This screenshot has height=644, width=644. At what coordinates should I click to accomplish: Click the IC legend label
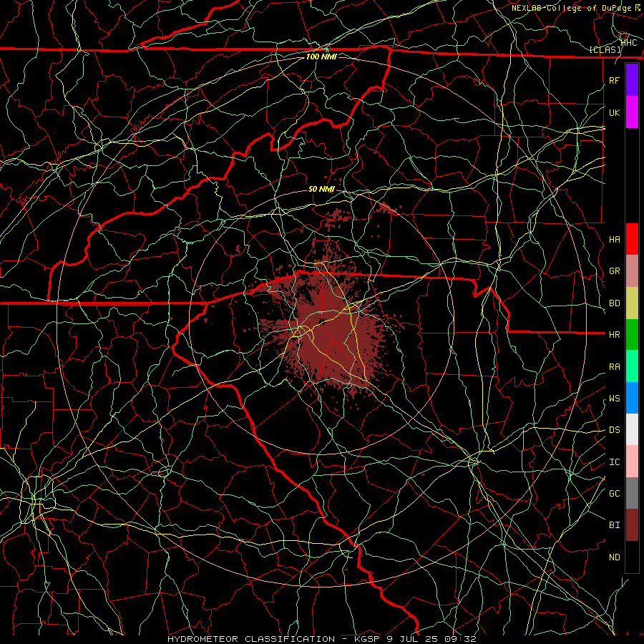pos(615,462)
